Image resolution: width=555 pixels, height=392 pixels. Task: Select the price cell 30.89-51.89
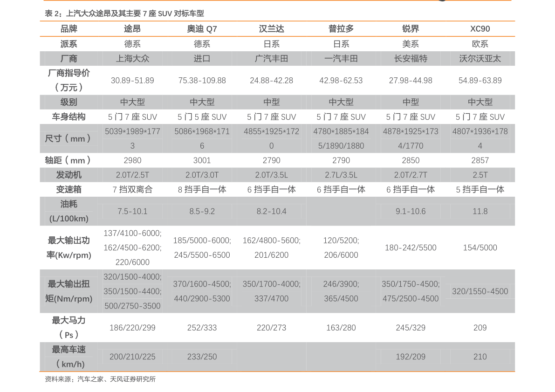click(132, 80)
